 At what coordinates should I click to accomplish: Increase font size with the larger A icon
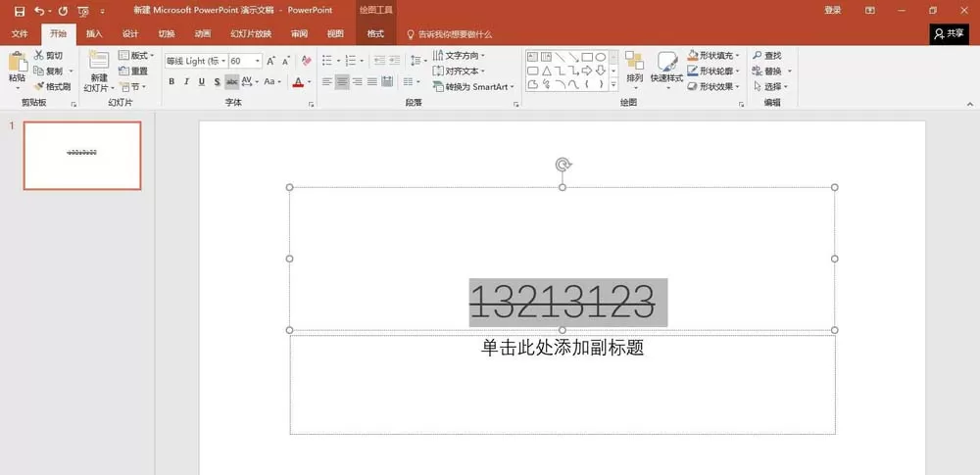tap(271, 61)
